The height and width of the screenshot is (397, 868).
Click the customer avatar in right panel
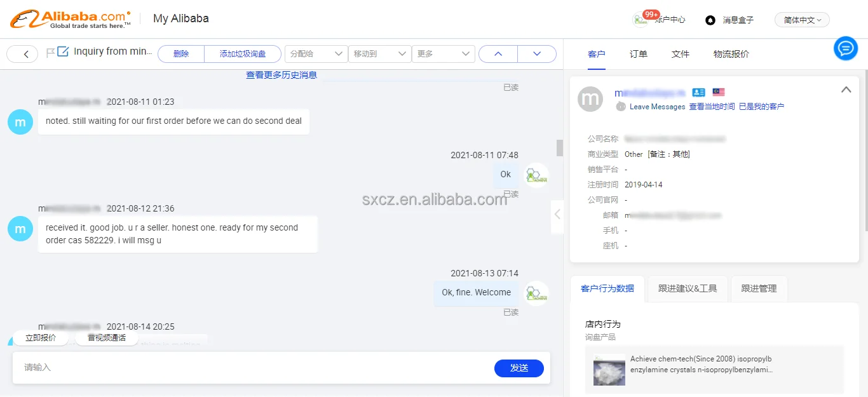click(590, 99)
